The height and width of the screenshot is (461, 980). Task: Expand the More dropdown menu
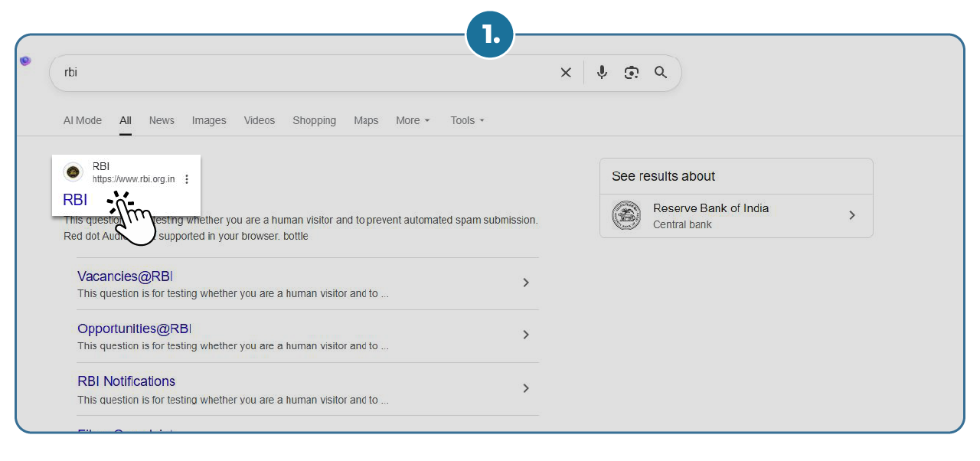pos(413,120)
